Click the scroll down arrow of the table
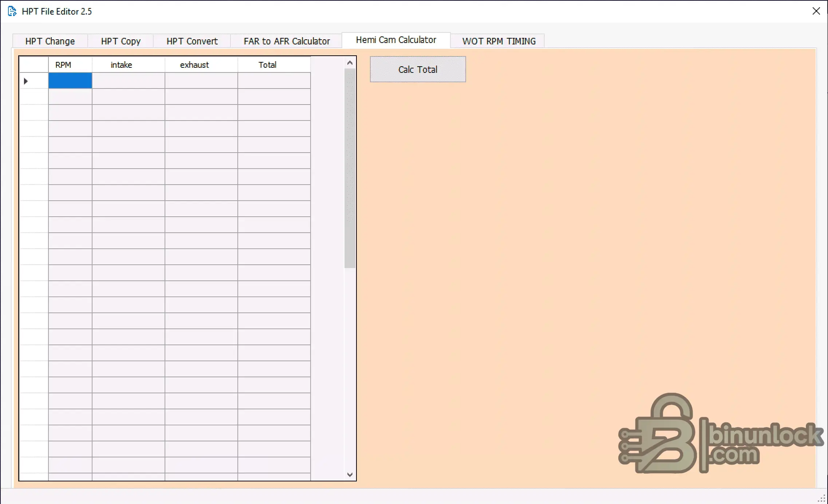828x504 pixels. [x=350, y=475]
